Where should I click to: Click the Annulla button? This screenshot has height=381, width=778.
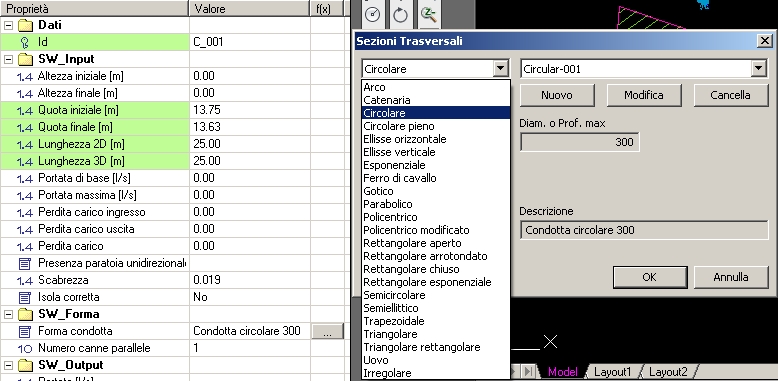[730, 277]
